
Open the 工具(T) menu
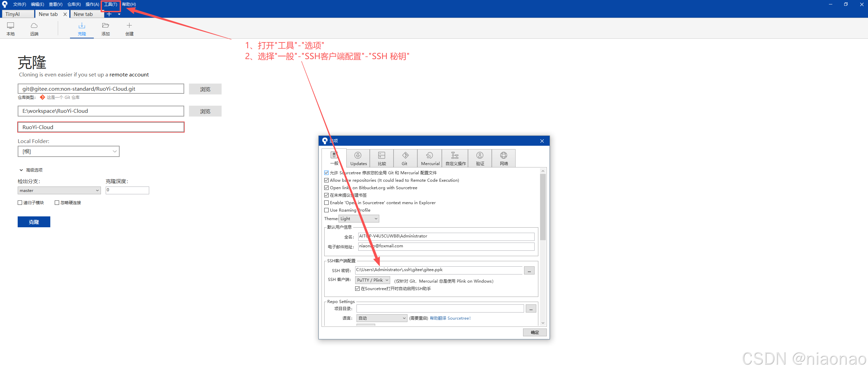[110, 4]
